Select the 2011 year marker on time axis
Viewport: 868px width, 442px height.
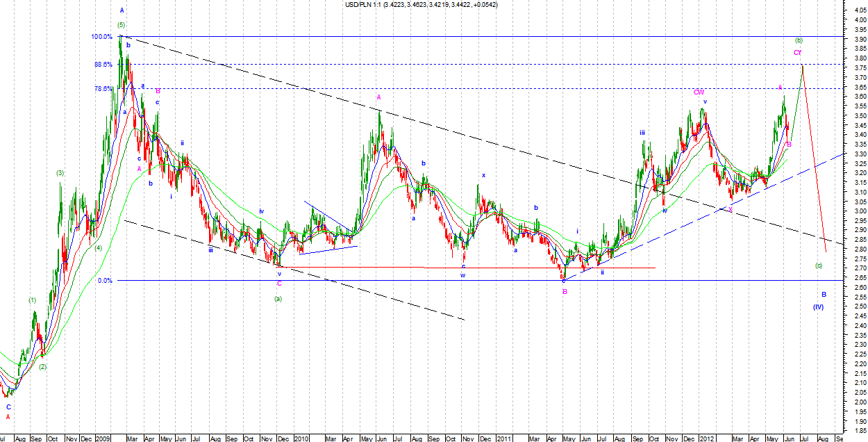tap(503, 439)
